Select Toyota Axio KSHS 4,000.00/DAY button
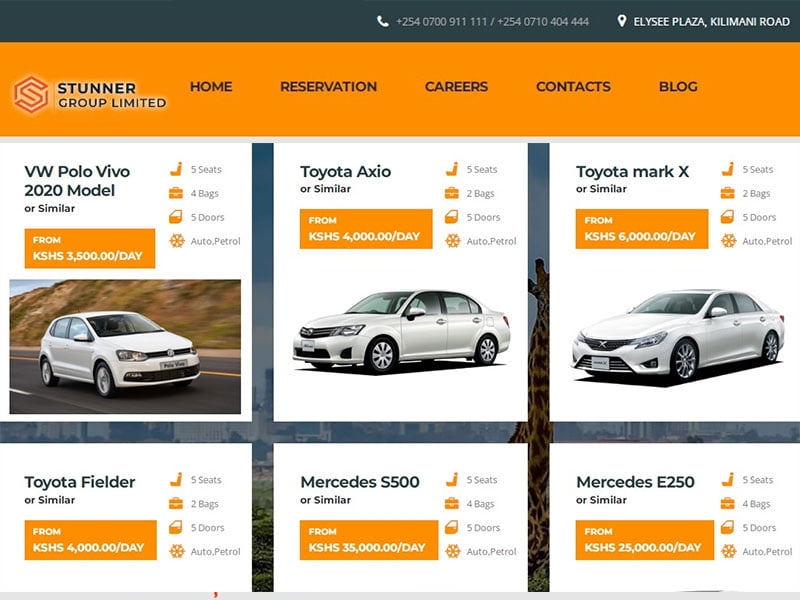 point(366,229)
